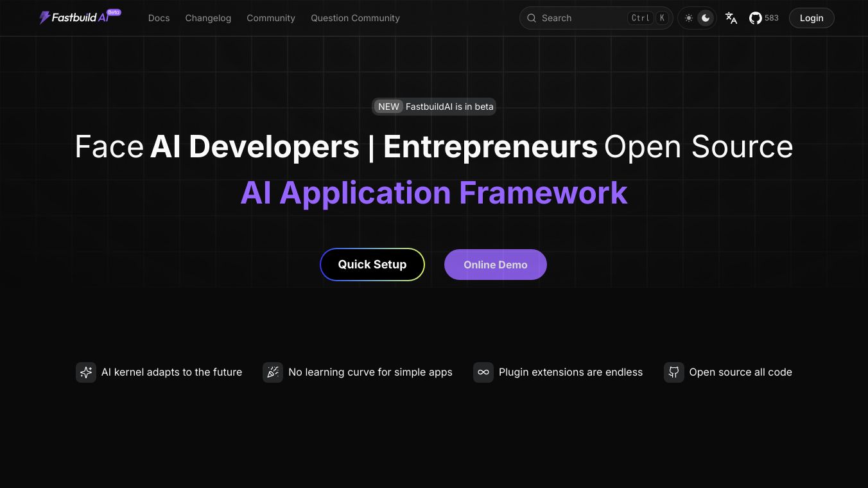Select 'No learning curve for simple apps' text

coord(370,372)
